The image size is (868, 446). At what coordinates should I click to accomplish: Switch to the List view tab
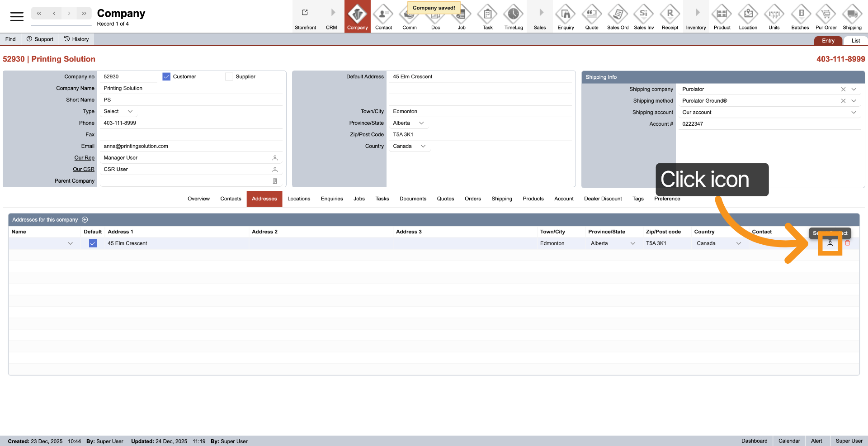click(x=855, y=41)
